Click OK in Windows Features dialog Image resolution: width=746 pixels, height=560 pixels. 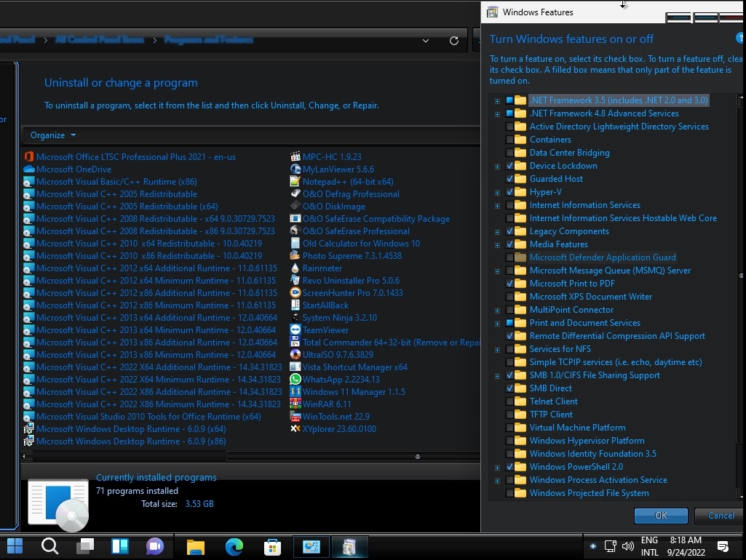tap(661, 516)
